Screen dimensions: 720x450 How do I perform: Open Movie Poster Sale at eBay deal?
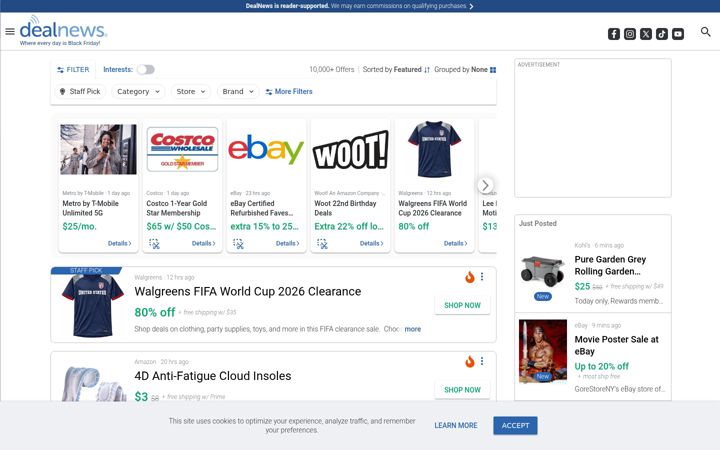pyautogui.click(x=616, y=345)
